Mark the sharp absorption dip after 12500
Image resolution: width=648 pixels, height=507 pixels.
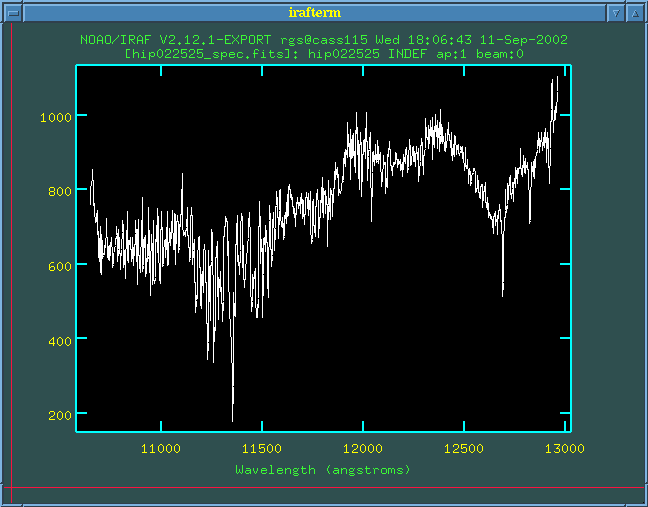(x=502, y=293)
